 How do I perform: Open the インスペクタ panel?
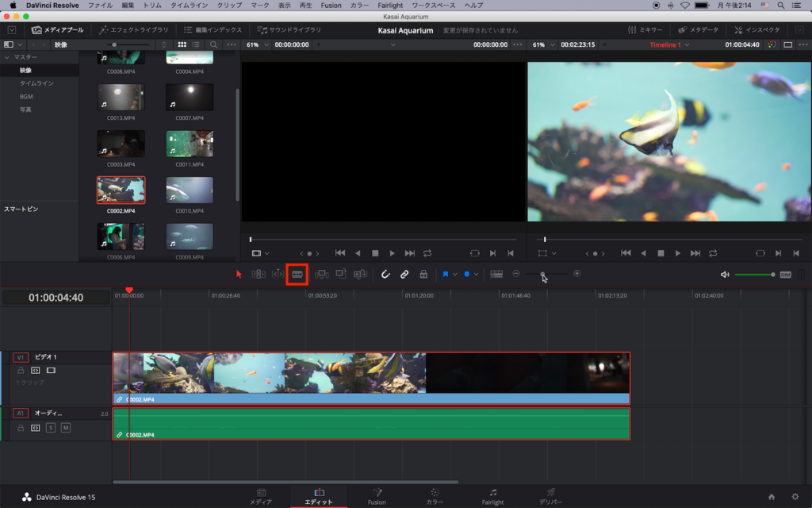[757, 29]
